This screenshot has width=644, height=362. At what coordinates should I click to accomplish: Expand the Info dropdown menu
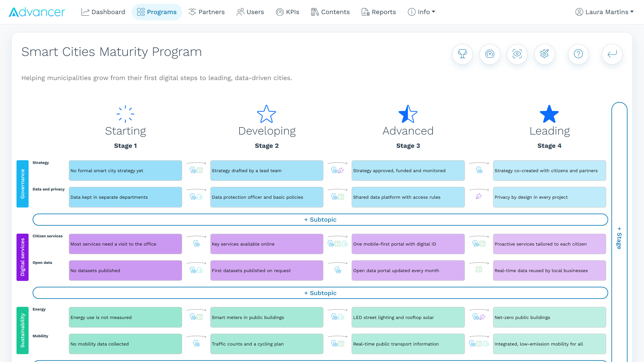point(421,12)
